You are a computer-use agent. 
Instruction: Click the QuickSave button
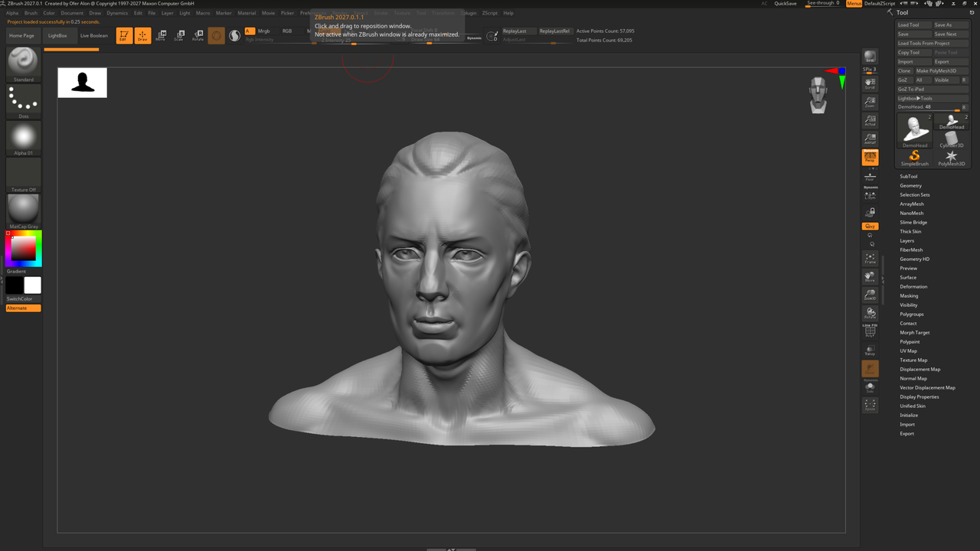click(x=786, y=4)
